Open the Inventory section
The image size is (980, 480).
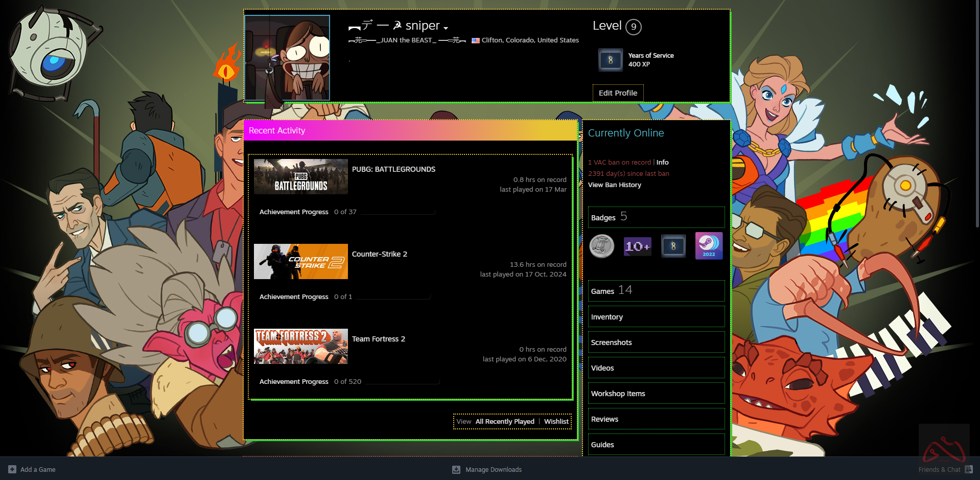tap(606, 317)
